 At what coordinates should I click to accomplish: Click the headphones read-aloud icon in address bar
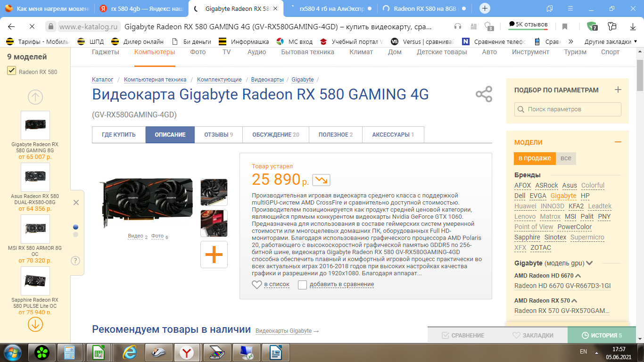click(457, 26)
